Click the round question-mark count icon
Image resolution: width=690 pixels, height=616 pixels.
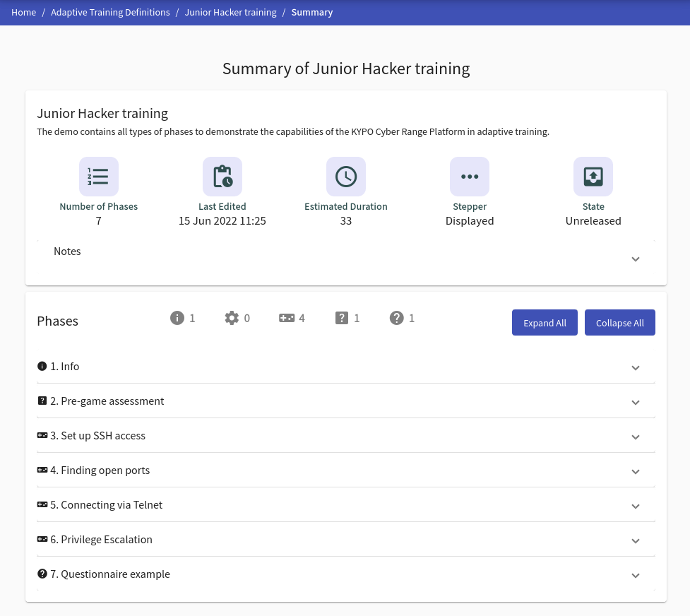point(396,318)
